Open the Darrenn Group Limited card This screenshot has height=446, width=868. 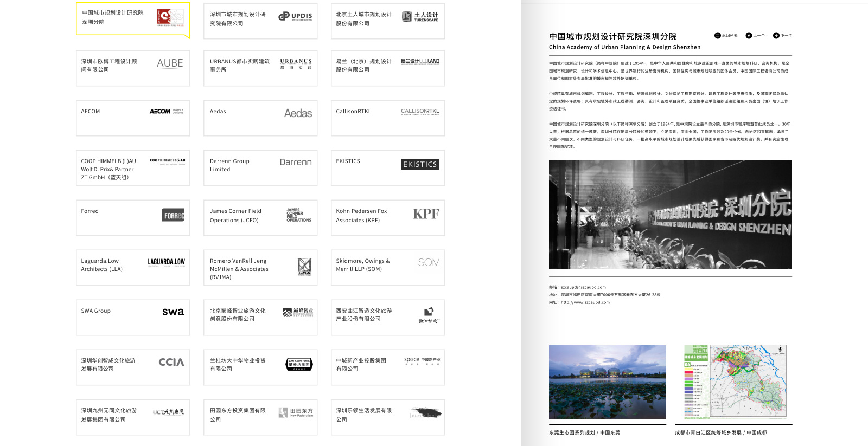(x=260, y=167)
